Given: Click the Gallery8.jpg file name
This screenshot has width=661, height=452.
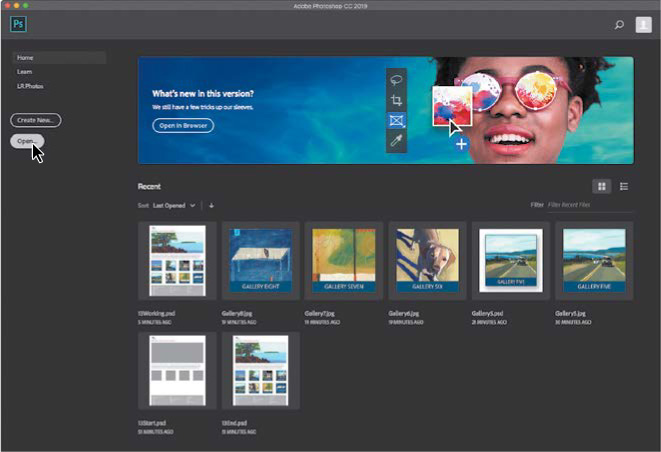Looking at the screenshot, I should pyautogui.click(x=237, y=314).
